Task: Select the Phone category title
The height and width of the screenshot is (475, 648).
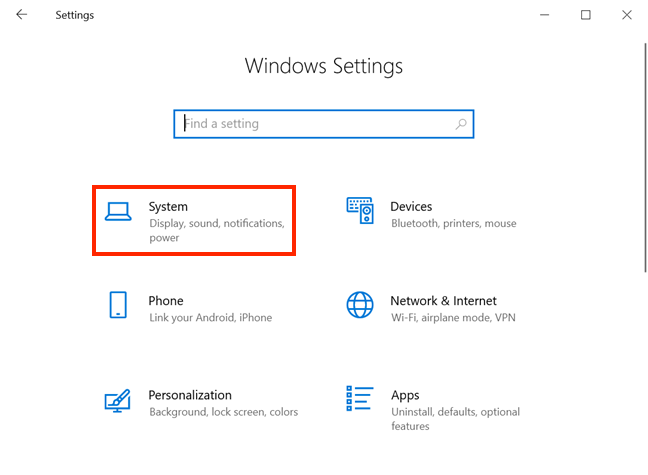Action: click(x=166, y=301)
